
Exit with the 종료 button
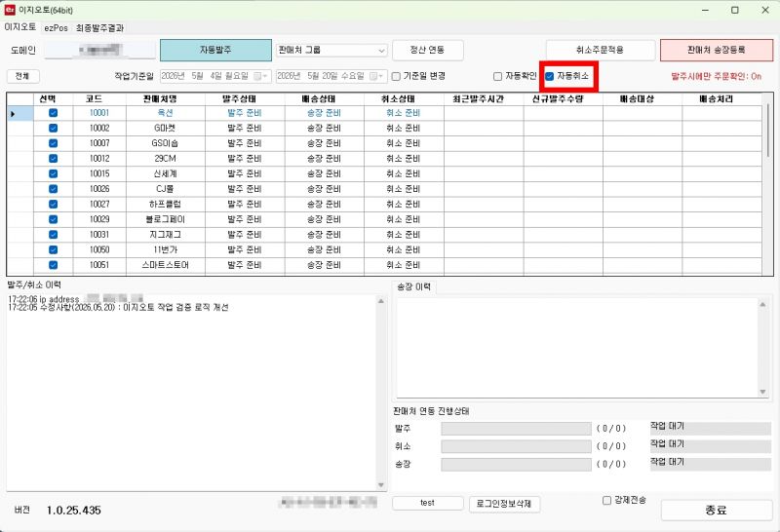tap(717, 511)
